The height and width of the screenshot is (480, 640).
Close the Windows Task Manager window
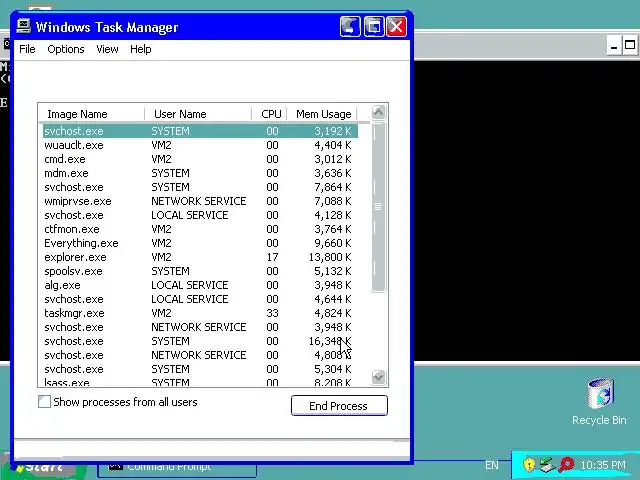pos(396,27)
